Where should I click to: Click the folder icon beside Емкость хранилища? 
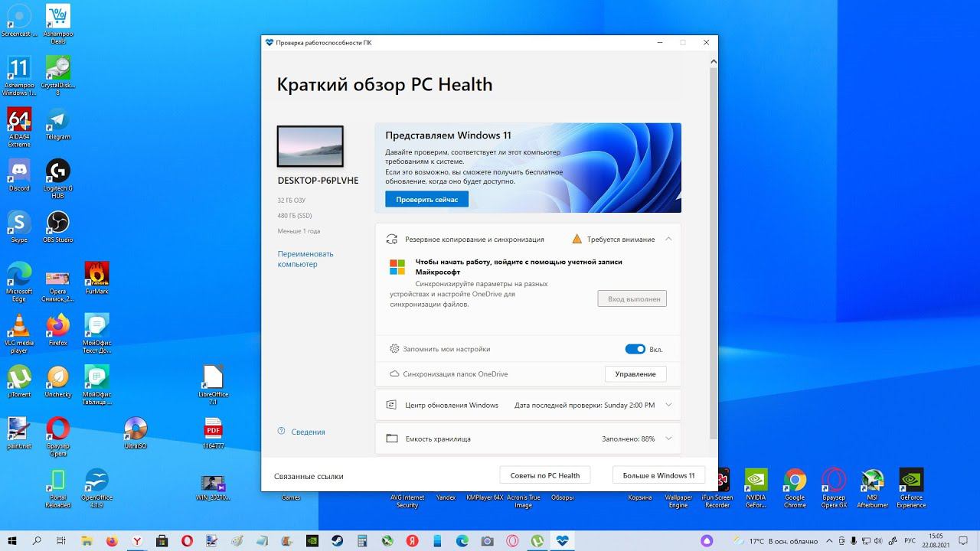tap(392, 439)
